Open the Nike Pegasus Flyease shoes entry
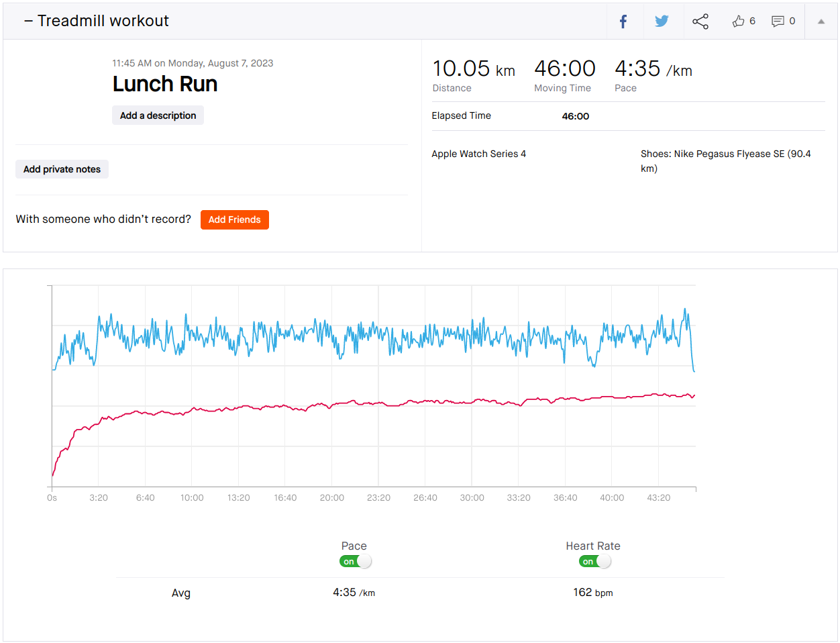The width and height of the screenshot is (840, 643). [725, 154]
